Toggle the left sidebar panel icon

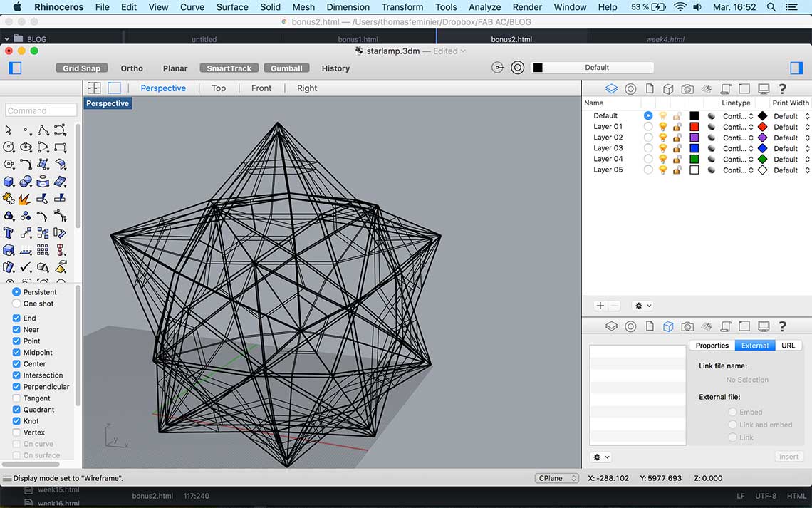click(x=15, y=68)
